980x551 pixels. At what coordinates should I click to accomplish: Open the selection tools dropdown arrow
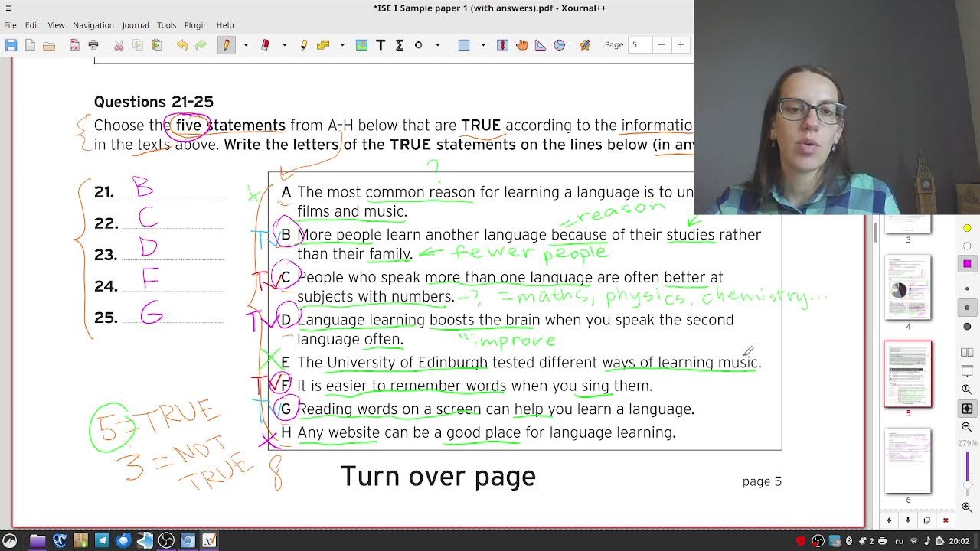click(x=483, y=45)
